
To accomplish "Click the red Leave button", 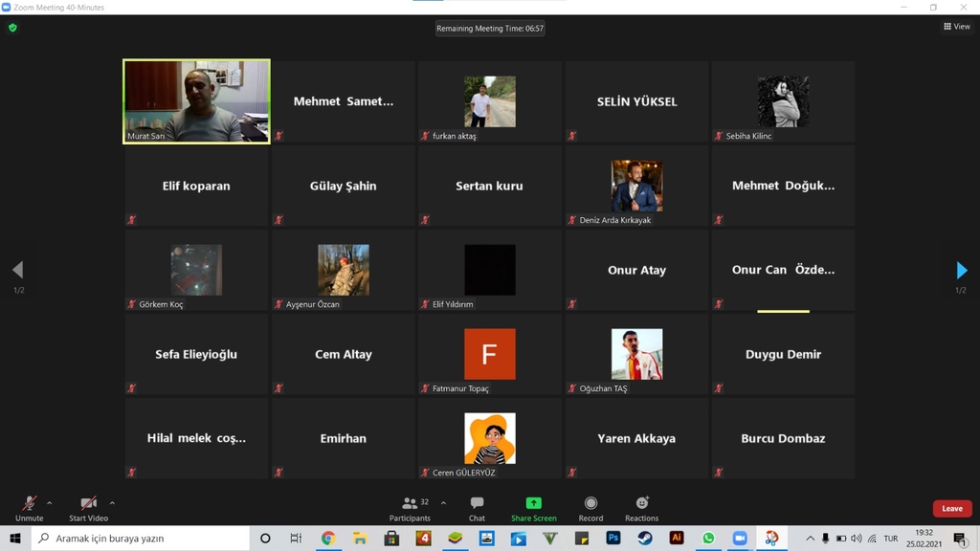I will [951, 509].
